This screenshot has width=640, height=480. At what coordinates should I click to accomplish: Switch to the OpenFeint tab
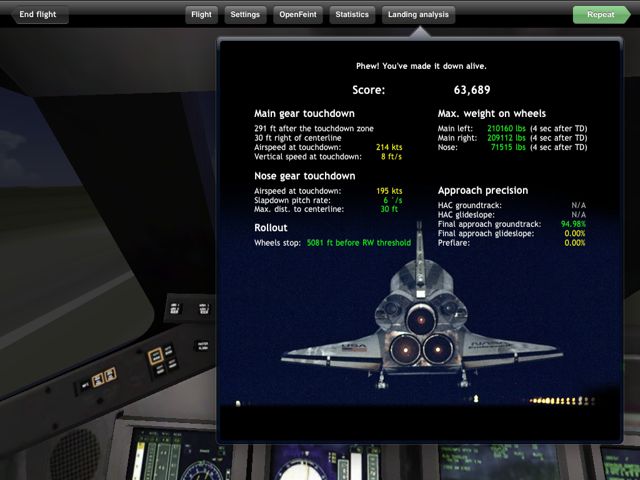click(298, 15)
